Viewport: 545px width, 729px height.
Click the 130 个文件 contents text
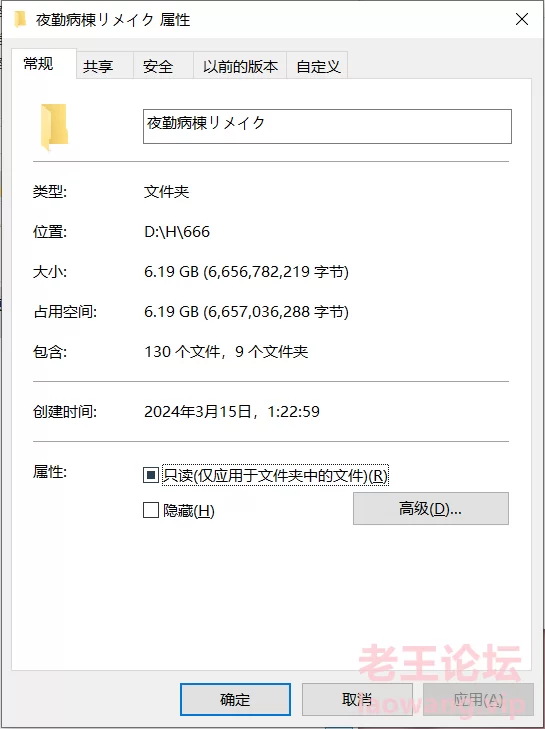tap(182, 351)
